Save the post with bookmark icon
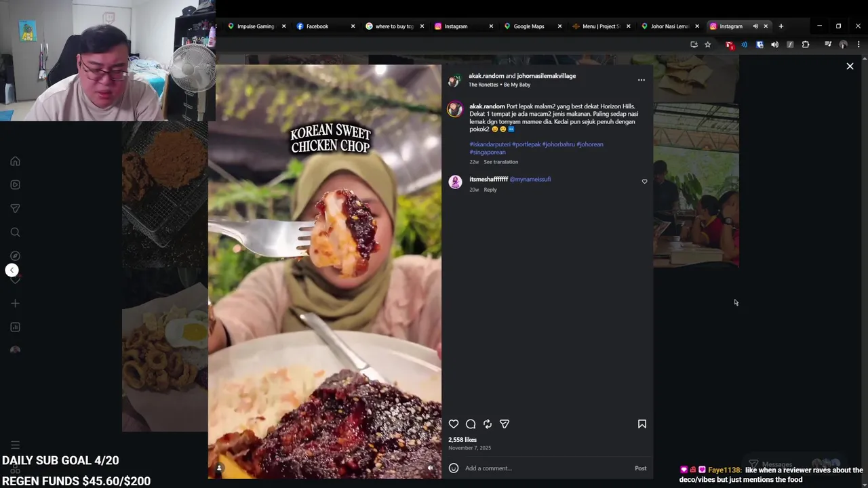Image resolution: width=868 pixels, height=488 pixels. coord(642,424)
